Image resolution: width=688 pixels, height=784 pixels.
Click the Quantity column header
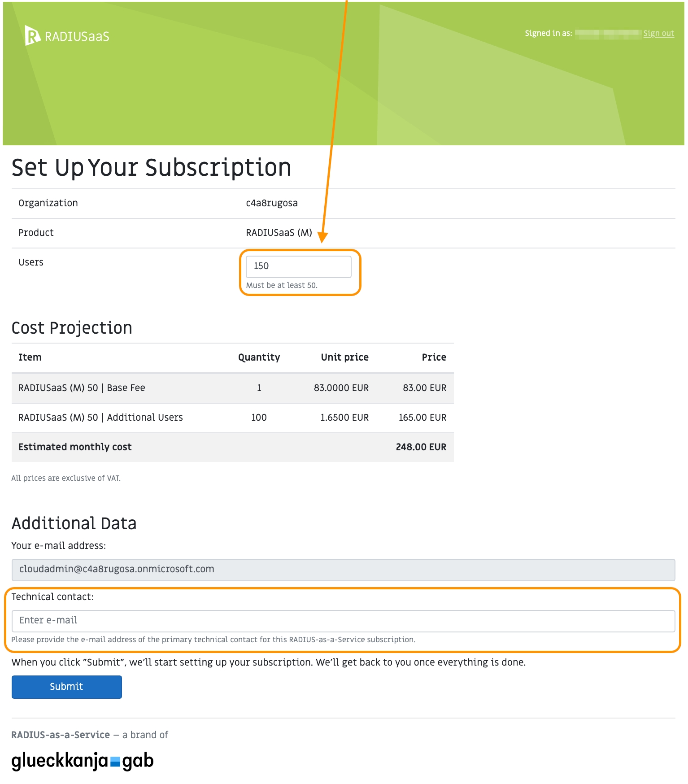pos(259,357)
